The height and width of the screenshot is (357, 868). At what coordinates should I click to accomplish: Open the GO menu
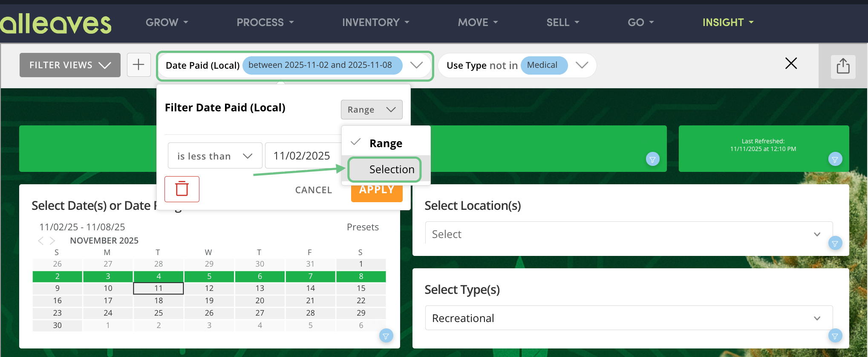pos(640,22)
